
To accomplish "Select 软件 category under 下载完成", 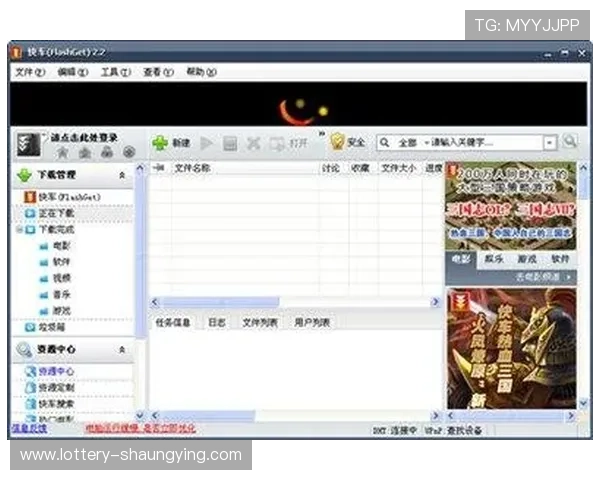I will [x=62, y=262].
